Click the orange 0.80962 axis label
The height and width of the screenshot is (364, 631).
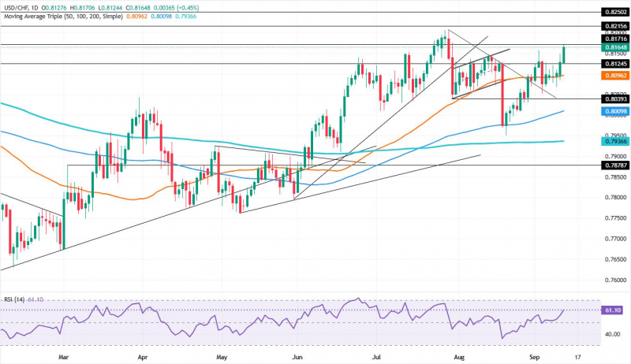615,75
